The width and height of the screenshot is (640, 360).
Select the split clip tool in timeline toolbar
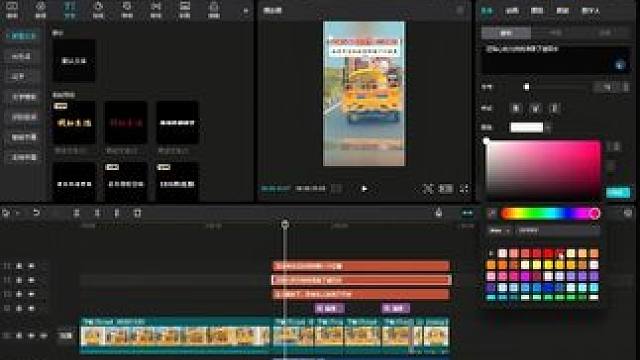76,213
